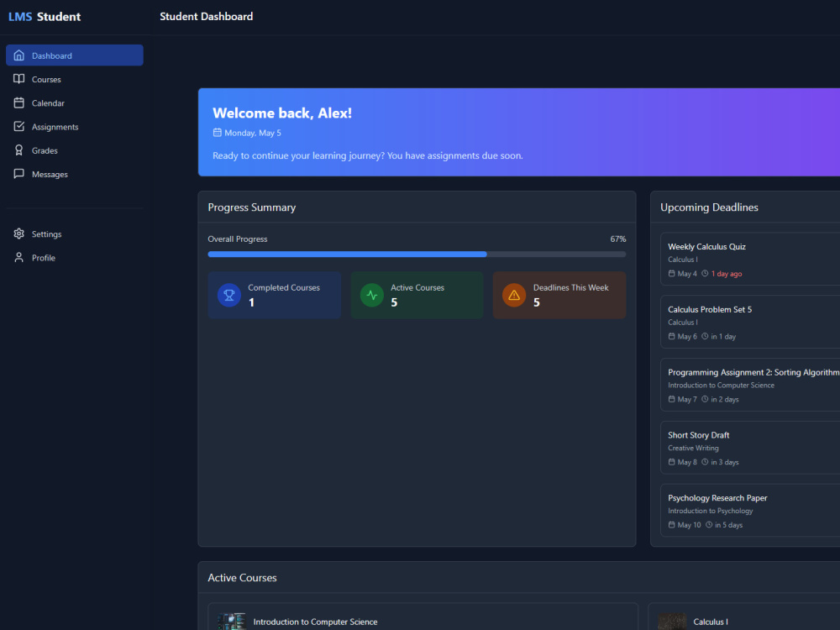The height and width of the screenshot is (630, 840).
Task: Click 'Introduction to Psychology' under Research Paper
Action: coord(711,511)
